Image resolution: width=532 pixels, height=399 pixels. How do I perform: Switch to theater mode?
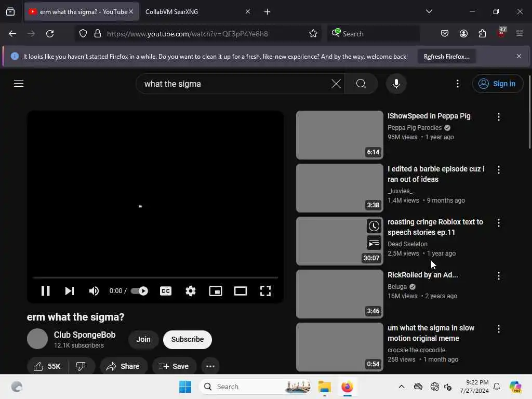point(241,291)
